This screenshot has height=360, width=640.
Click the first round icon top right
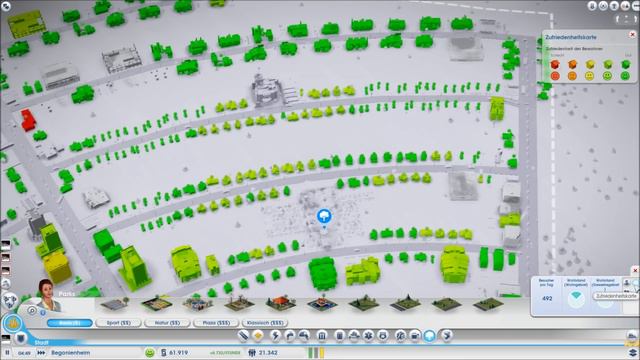click(x=592, y=6)
